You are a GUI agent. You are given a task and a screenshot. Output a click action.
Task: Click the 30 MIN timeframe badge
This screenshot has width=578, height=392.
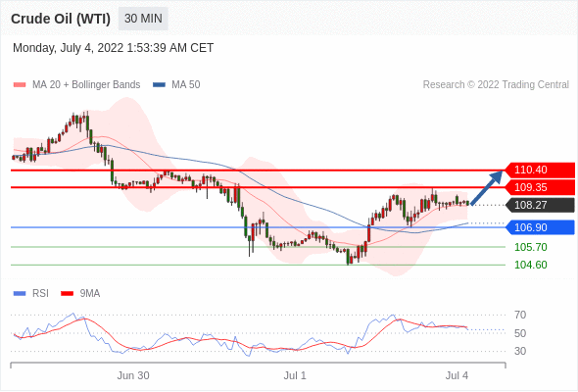143,19
